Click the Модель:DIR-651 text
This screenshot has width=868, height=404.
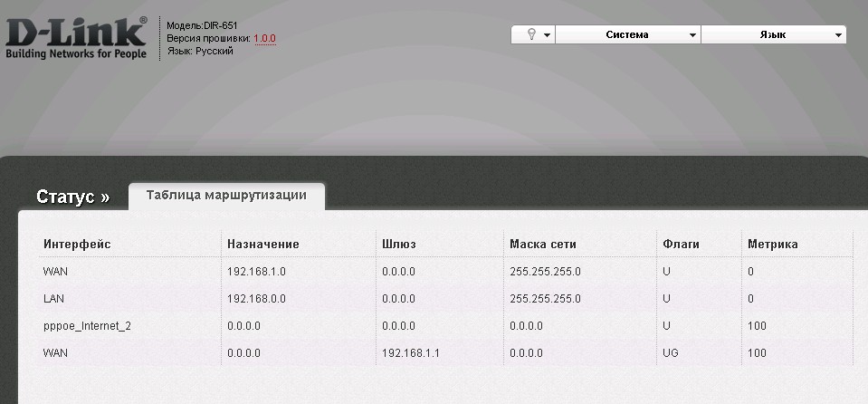coord(202,25)
